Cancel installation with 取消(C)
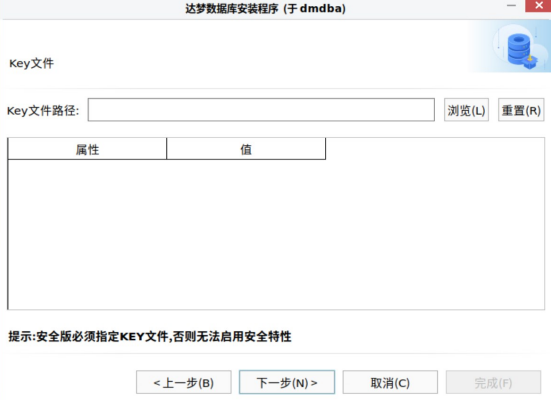This screenshot has width=551, height=400. (x=390, y=382)
